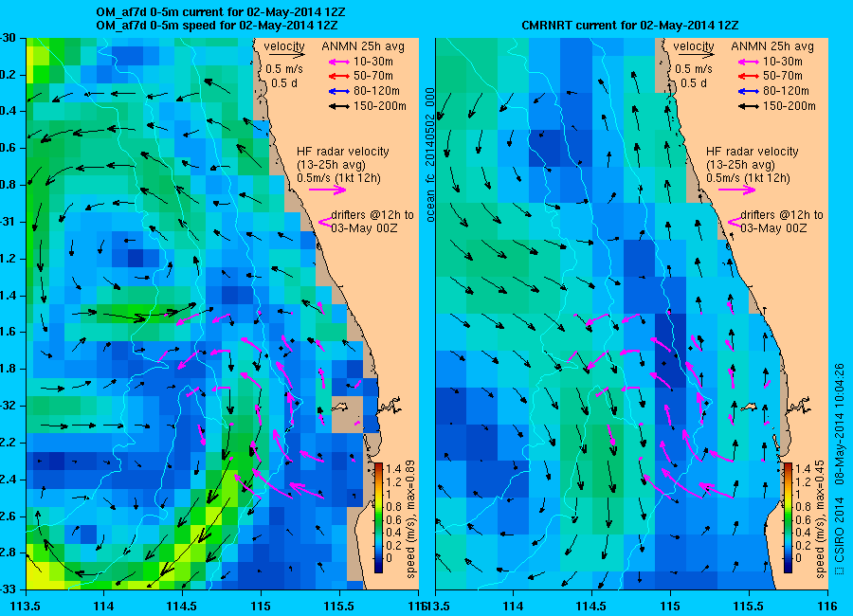
Task: Click the red 50-70m legend arrow in left panel
Action: tap(339, 76)
